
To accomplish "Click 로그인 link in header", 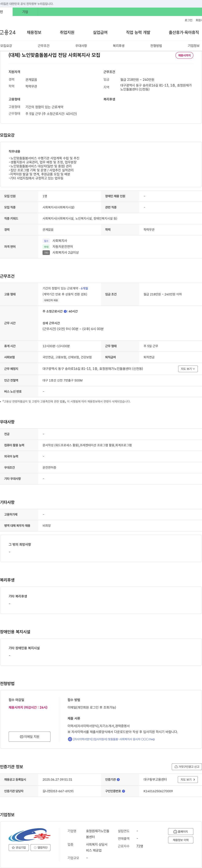I will 189,20.
